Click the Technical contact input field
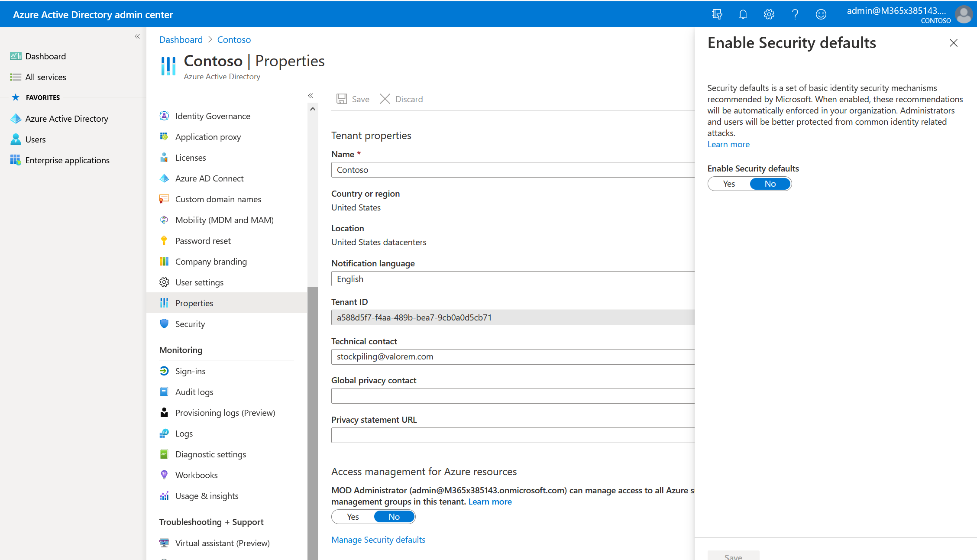This screenshot has width=977, height=560. point(513,356)
